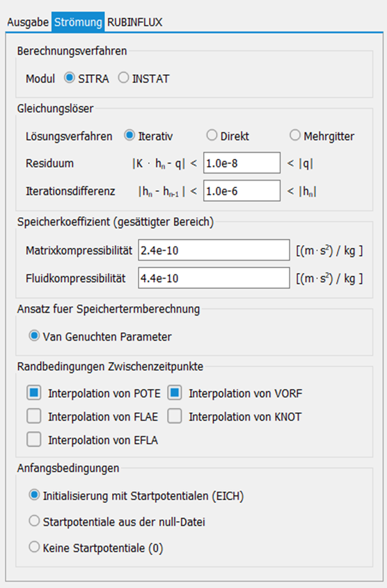The image size is (387, 588).
Task: Uncheck Interpolation von VORF
Action: [175, 393]
